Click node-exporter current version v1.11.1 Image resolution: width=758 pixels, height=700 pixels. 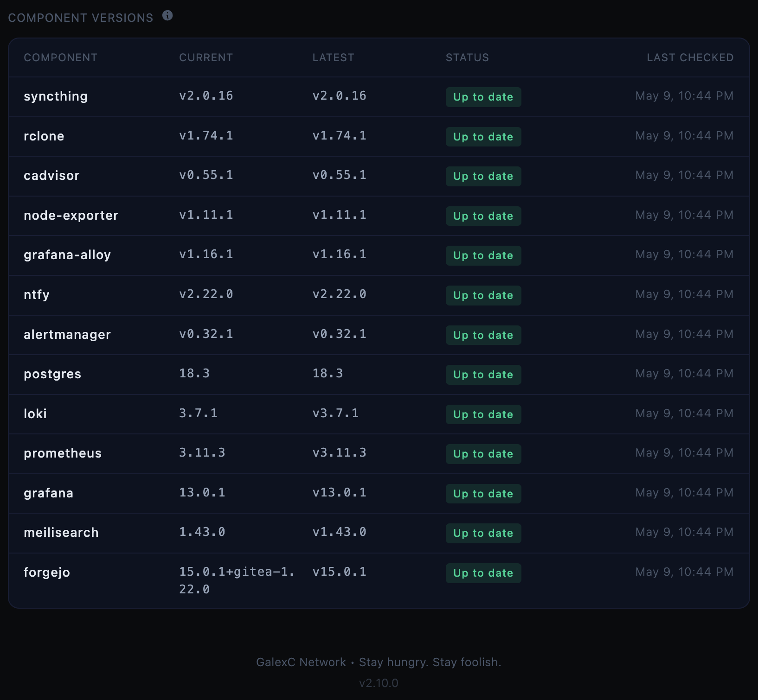(x=206, y=215)
